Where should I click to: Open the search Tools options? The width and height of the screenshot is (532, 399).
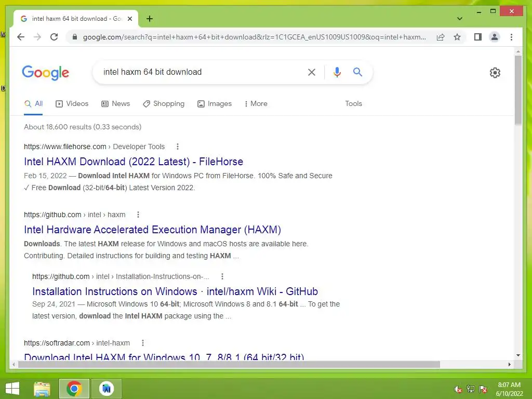point(353,104)
